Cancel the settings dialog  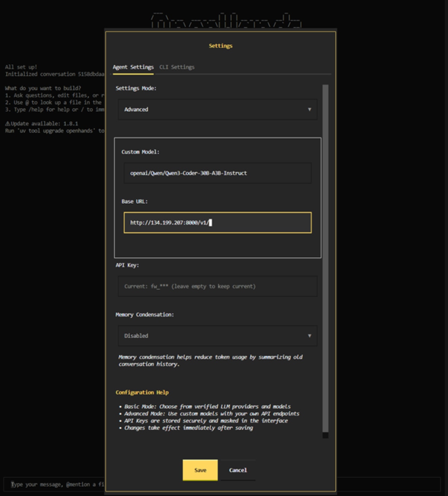coord(238,470)
